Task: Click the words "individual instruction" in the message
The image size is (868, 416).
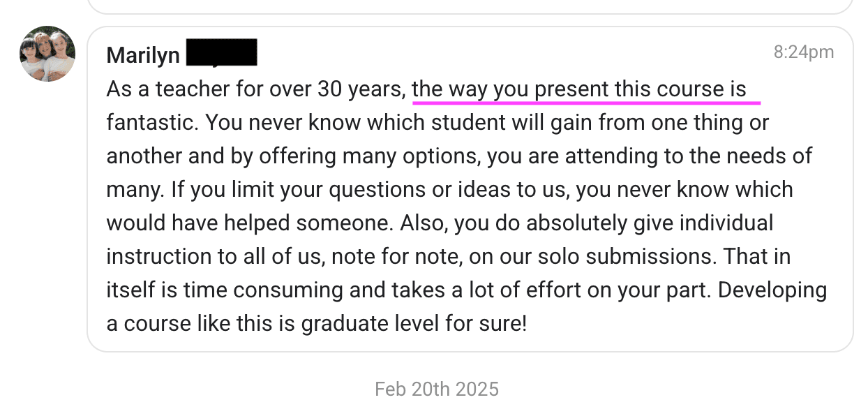Action: (726, 223)
